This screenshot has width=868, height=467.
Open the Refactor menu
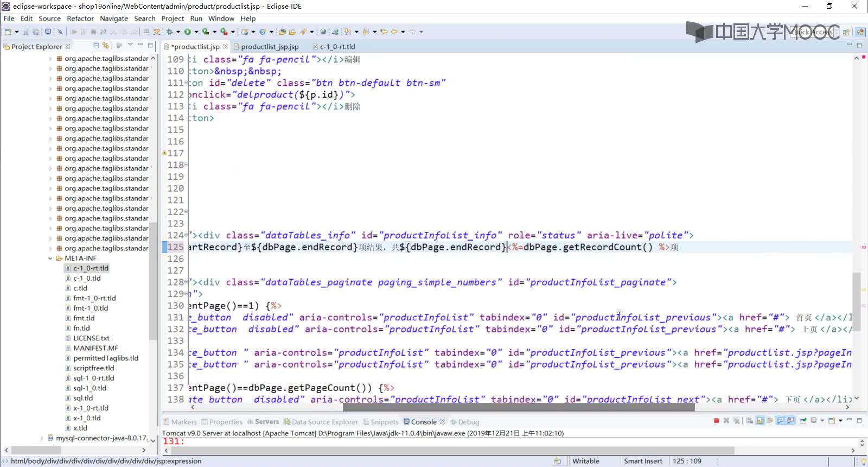pos(80,18)
